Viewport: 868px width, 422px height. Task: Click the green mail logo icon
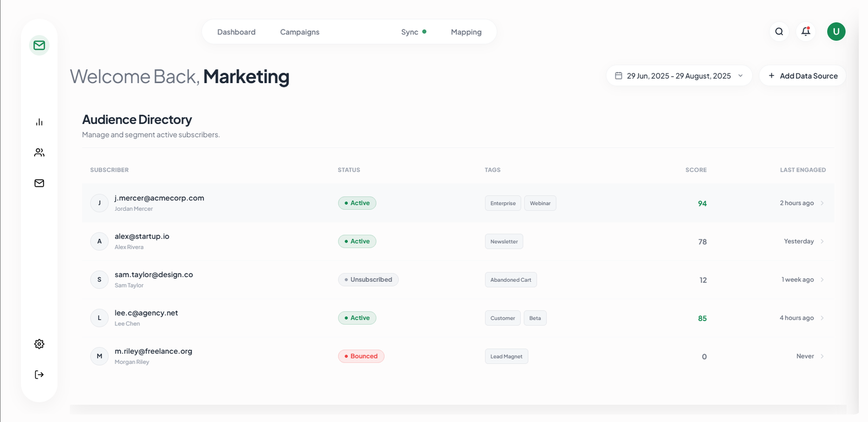point(39,45)
